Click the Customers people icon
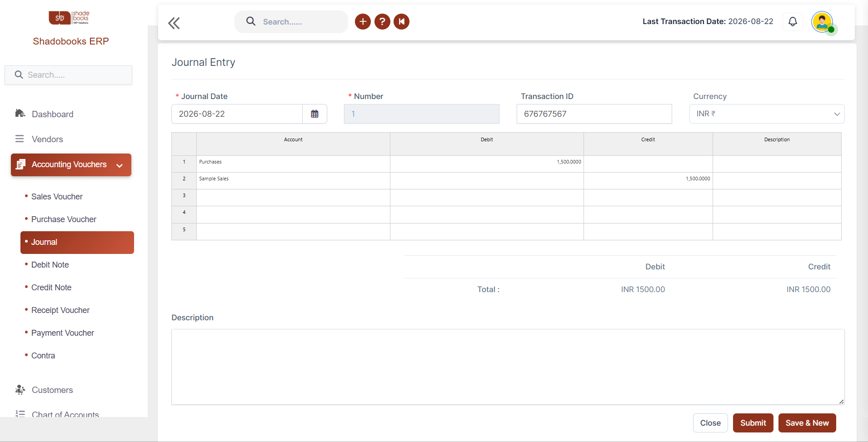 click(20, 389)
